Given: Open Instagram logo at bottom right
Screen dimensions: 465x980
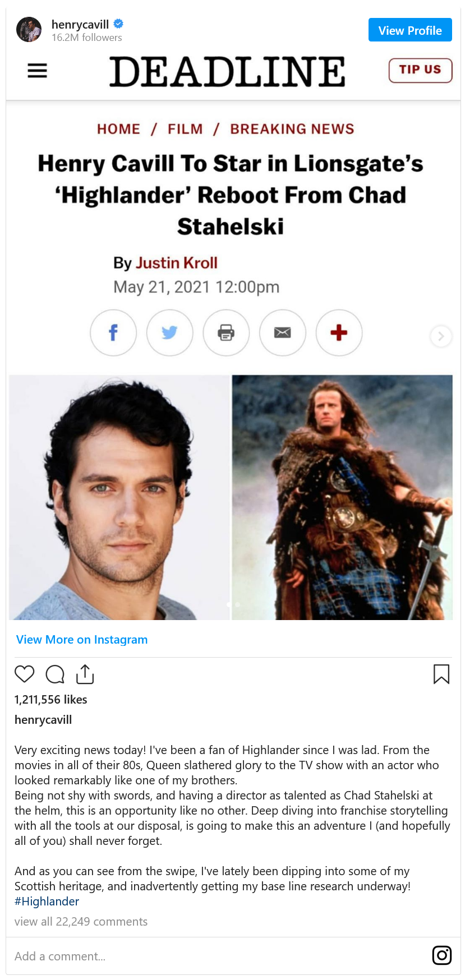Looking at the screenshot, I should point(442,955).
